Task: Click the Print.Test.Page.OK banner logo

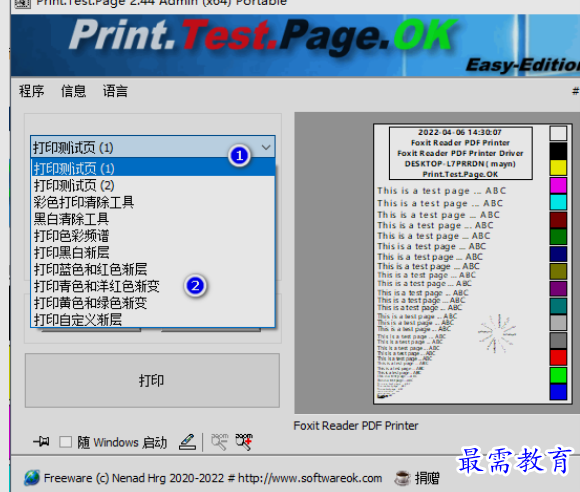Action: pos(263,36)
